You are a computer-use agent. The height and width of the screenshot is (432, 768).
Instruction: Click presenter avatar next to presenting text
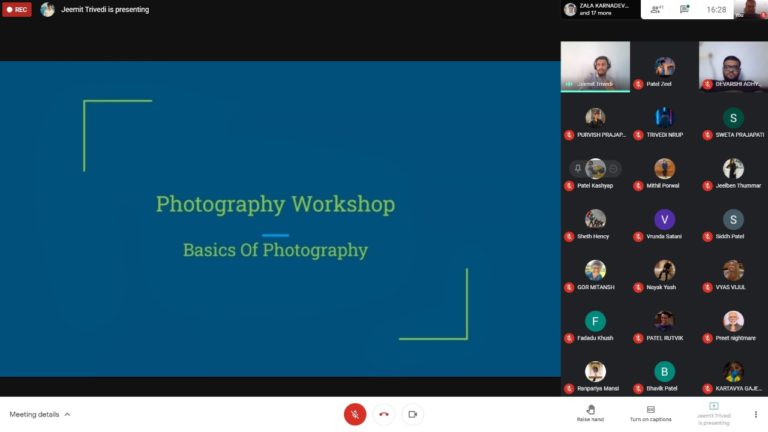[48, 9]
